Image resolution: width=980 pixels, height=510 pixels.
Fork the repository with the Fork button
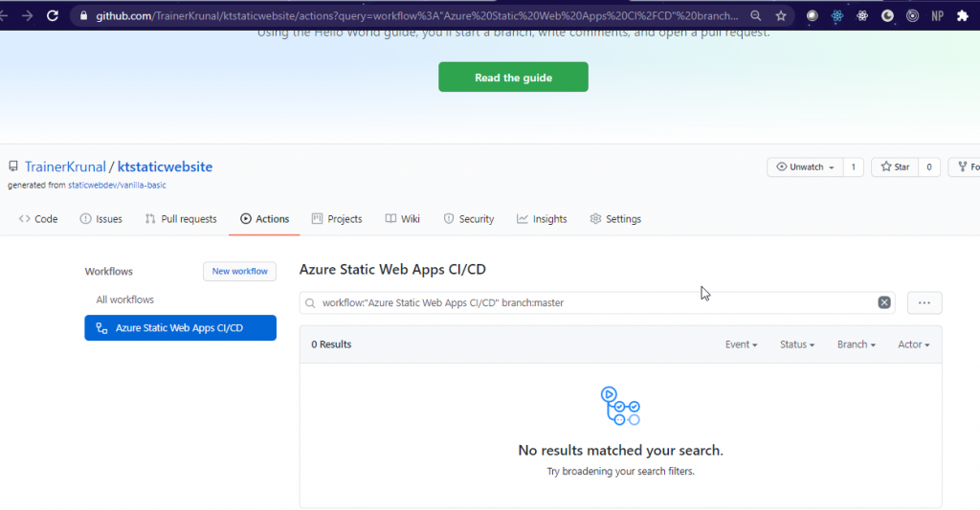[965, 166]
